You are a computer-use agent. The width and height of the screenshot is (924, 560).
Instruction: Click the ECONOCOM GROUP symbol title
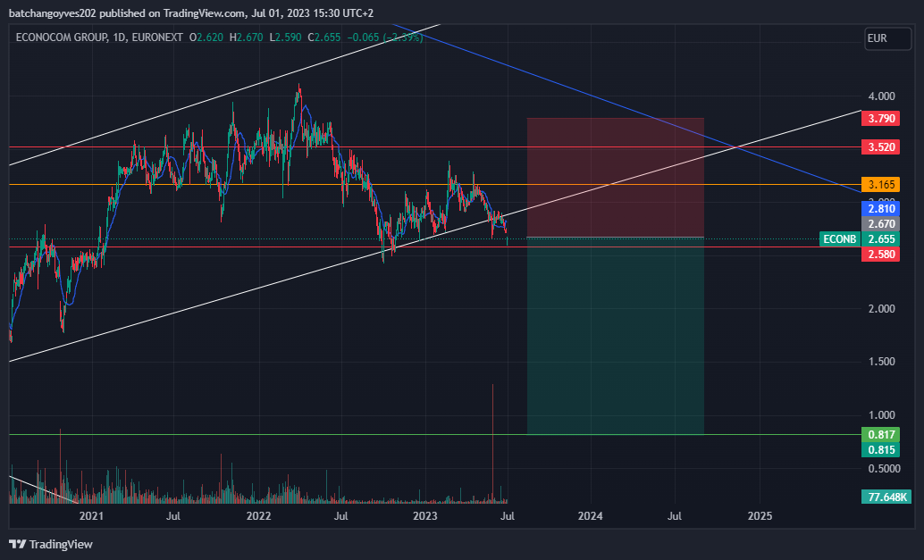click(62, 38)
